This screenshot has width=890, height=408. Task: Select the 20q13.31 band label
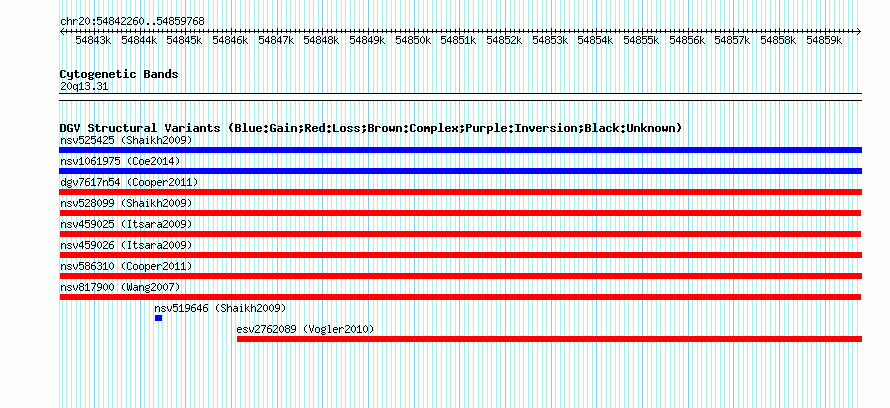[x=84, y=87]
